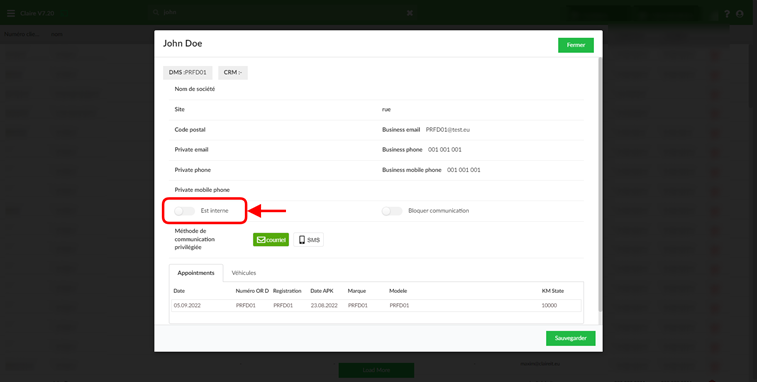Toggle the Bloquer communication switch
This screenshot has height=382, width=757.
tap(392, 211)
